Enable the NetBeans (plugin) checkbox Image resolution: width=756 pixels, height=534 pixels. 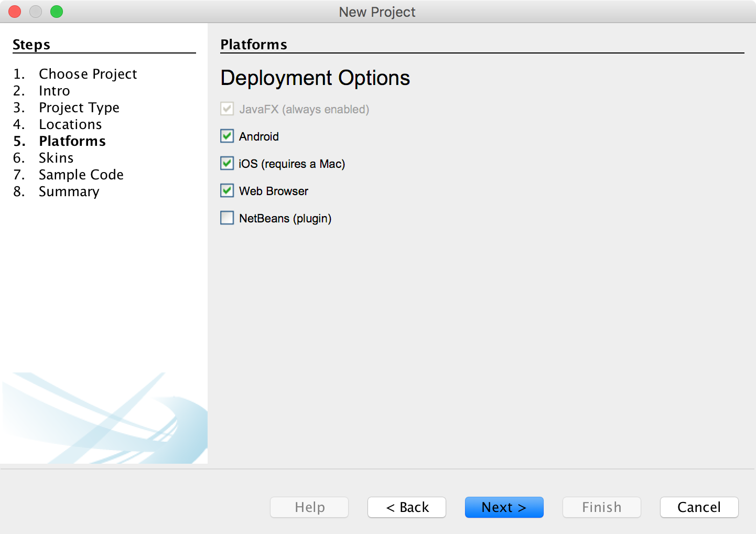click(227, 218)
